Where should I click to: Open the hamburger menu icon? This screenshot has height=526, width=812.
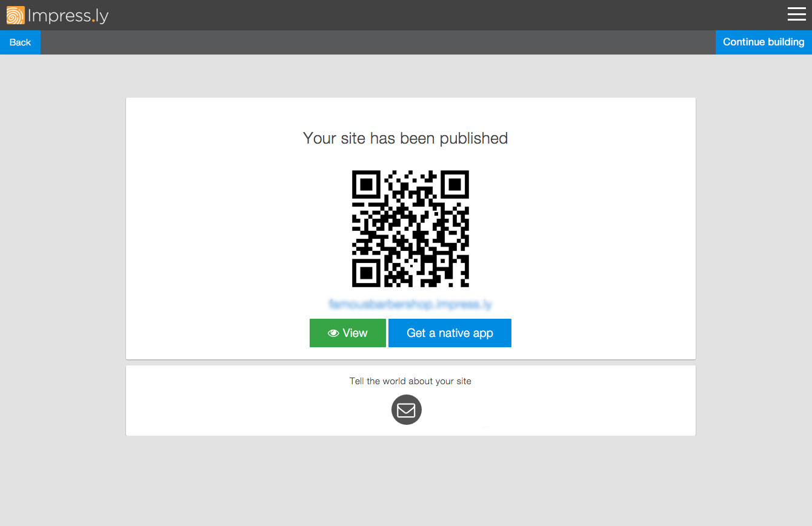[x=796, y=14]
